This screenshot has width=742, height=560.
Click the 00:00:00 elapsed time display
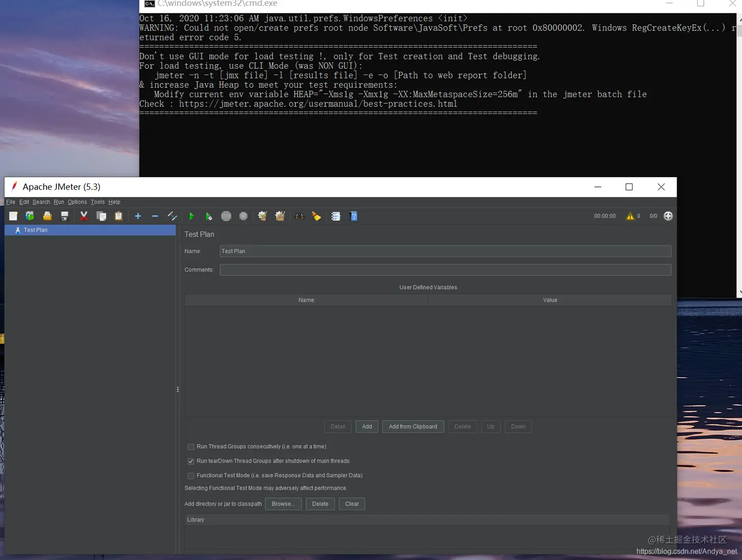pos(605,216)
